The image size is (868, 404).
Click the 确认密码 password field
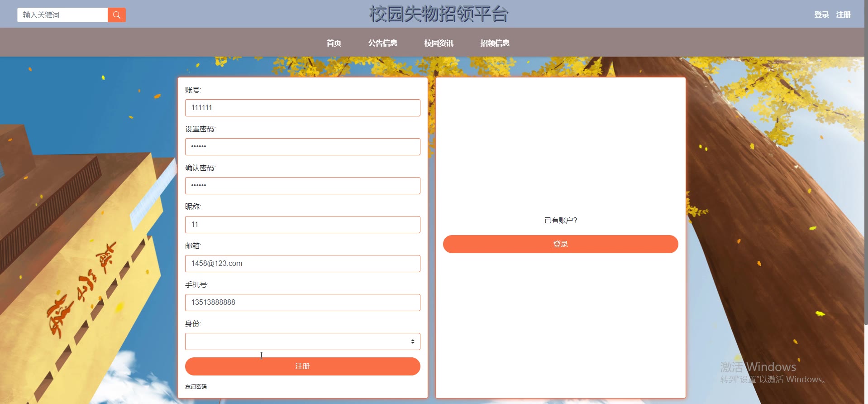pos(303,186)
